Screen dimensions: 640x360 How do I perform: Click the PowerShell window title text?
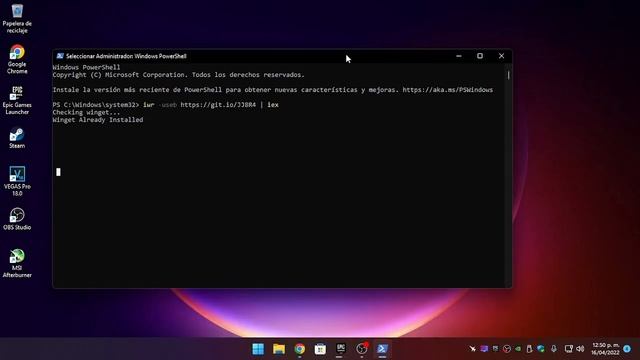[126, 56]
